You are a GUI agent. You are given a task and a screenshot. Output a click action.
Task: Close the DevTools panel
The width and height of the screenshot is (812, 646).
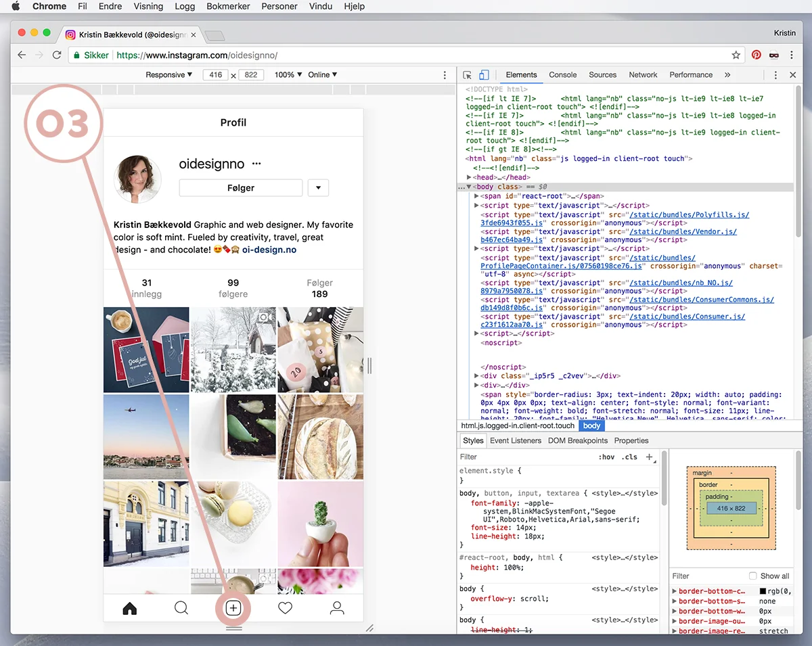click(793, 75)
